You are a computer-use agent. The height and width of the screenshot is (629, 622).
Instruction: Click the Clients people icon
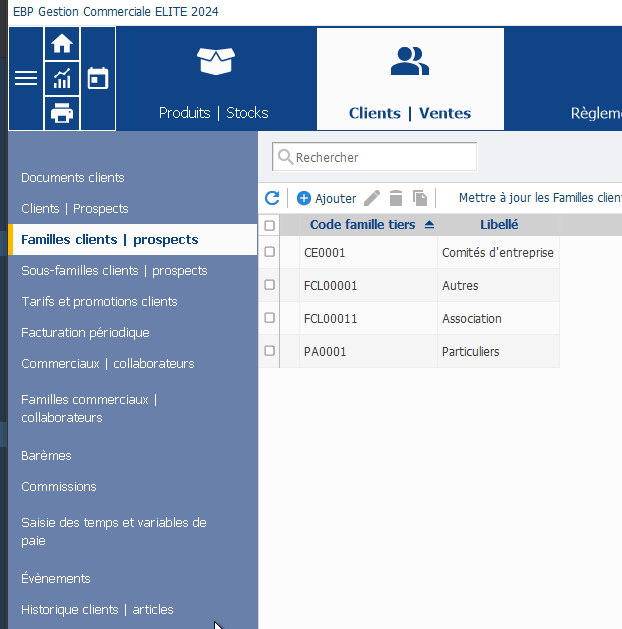pos(410,61)
